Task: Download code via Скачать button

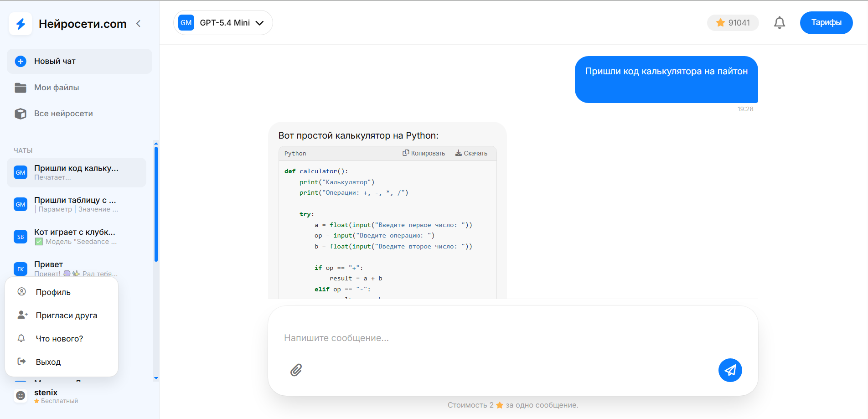Action: (x=471, y=153)
